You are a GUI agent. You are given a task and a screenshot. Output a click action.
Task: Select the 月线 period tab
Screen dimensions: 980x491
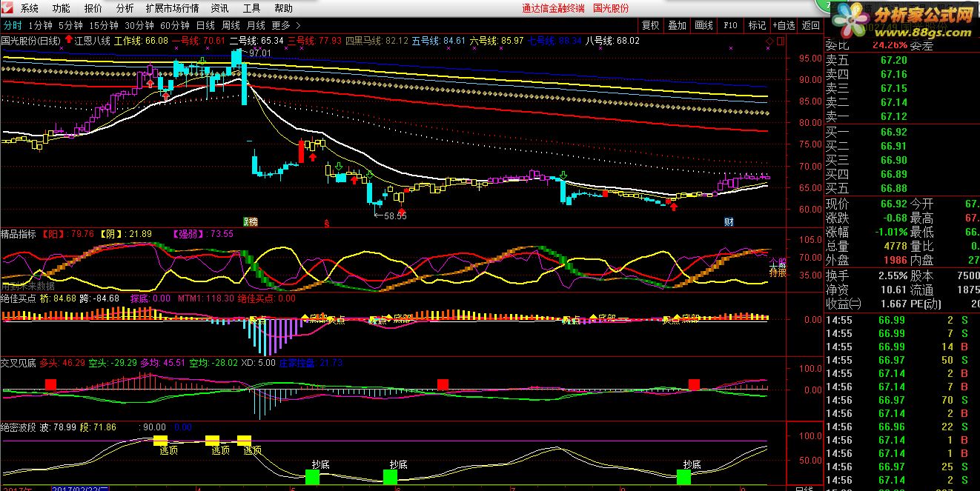pos(256,25)
